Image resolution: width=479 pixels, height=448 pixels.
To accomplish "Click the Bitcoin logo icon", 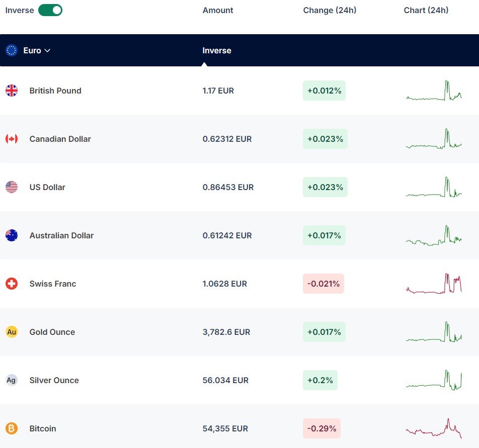I will [x=12, y=428].
